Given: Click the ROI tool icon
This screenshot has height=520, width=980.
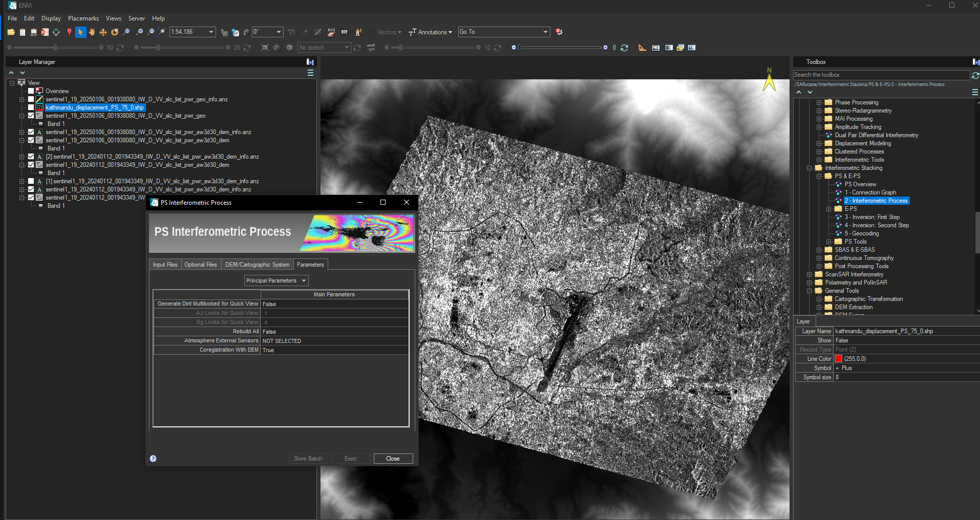Looking at the screenshot, I should tap(331, 32).
